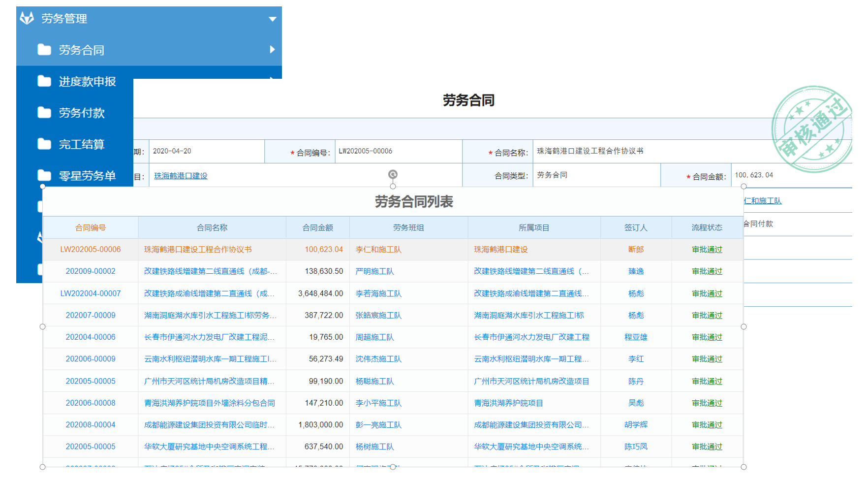Click the 李小平施工队 team link
This screenshot has width=868, height=482.
pyautogui.click(x=378, y=403)
